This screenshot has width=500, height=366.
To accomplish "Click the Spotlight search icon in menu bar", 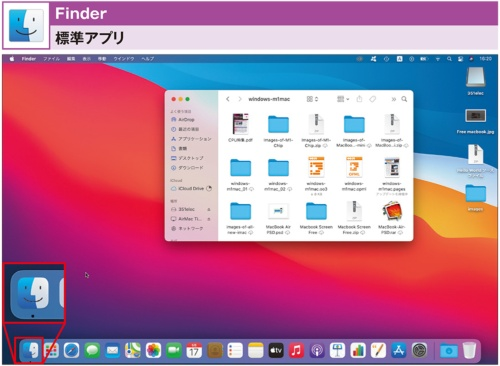I will pyautogui.click(x=449, y=59).
